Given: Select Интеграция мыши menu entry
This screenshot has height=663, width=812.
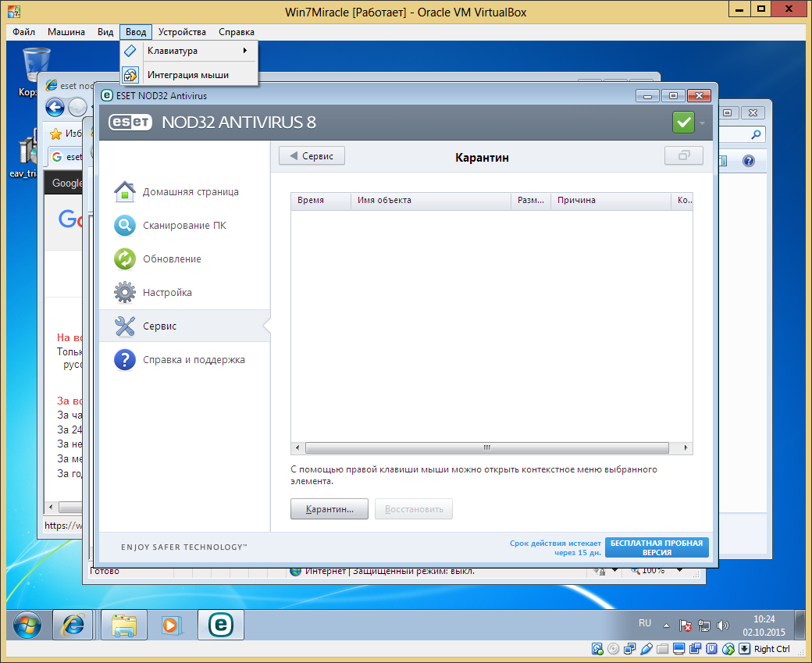Looking at the screenshot, I should 189,75.
